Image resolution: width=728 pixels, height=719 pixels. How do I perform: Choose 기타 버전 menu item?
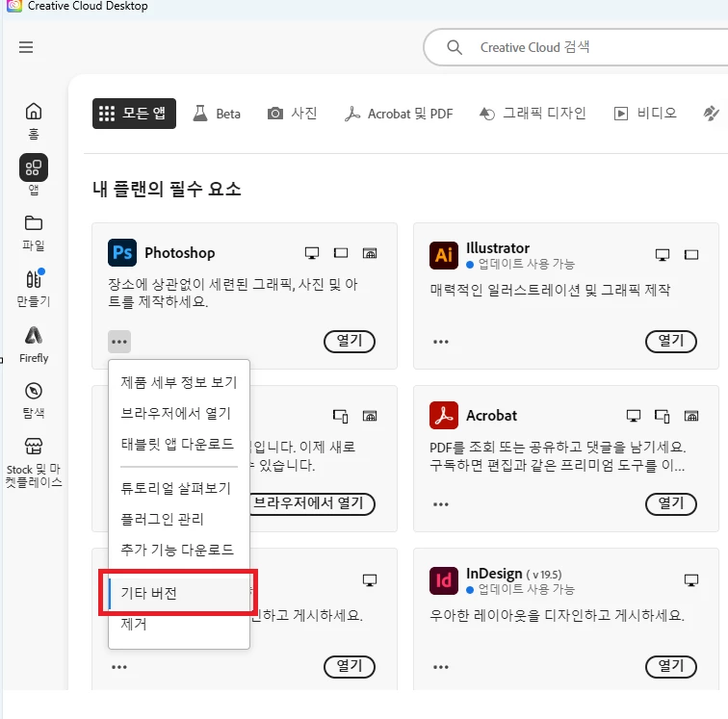point(179,593)
